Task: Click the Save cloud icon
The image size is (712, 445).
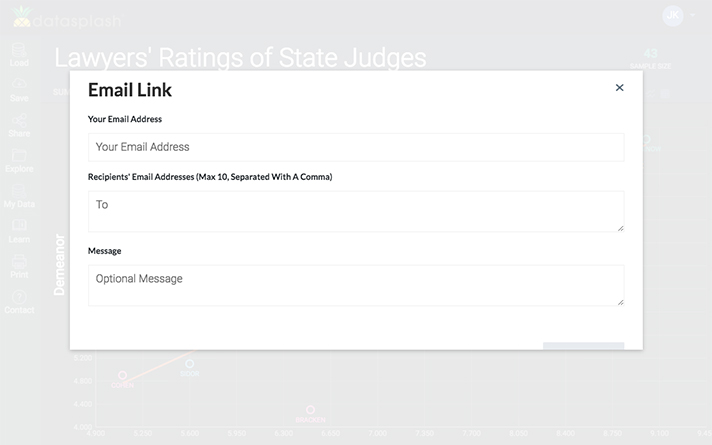Action: 18,86
